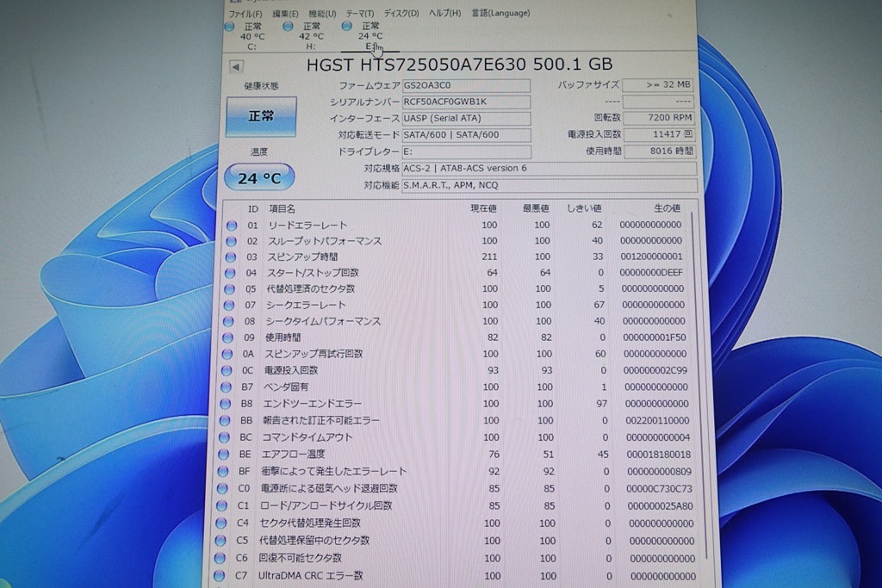Click status dot for BF 衝撃によって発生したエラーレート
The height and width of the screenshot is (588, 882).
click(x=223, y=471)
